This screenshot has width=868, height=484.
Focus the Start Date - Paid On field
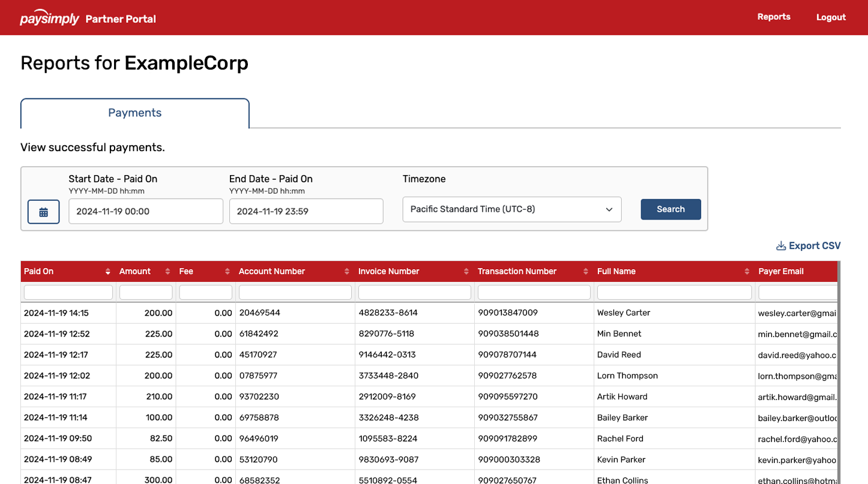click(146, 211)
